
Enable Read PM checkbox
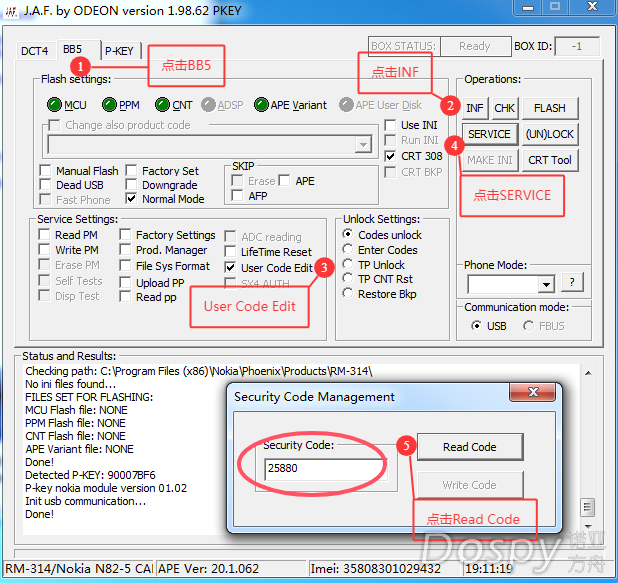pyautogui.click(x=44, y=235)
